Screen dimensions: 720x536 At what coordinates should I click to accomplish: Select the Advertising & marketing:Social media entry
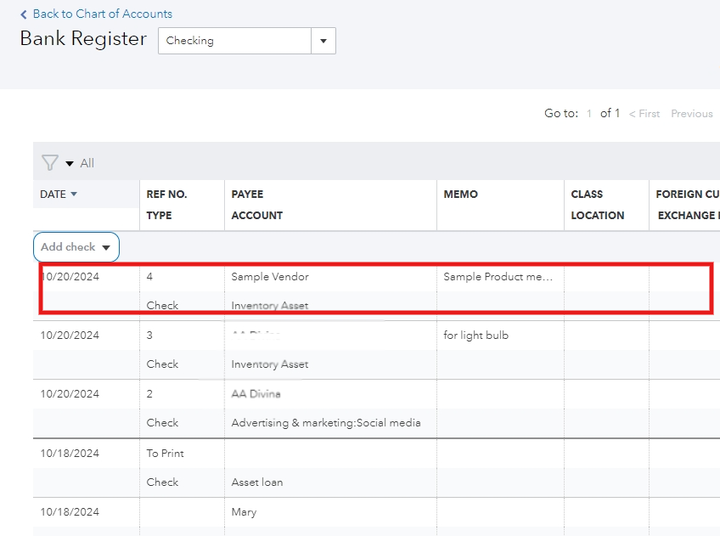click(325, 423)
